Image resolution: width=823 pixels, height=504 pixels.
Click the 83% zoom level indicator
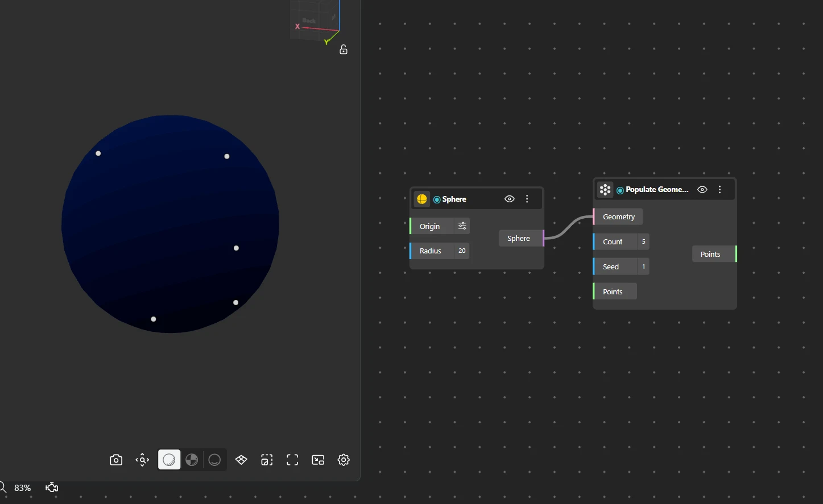tap(23, 488)
